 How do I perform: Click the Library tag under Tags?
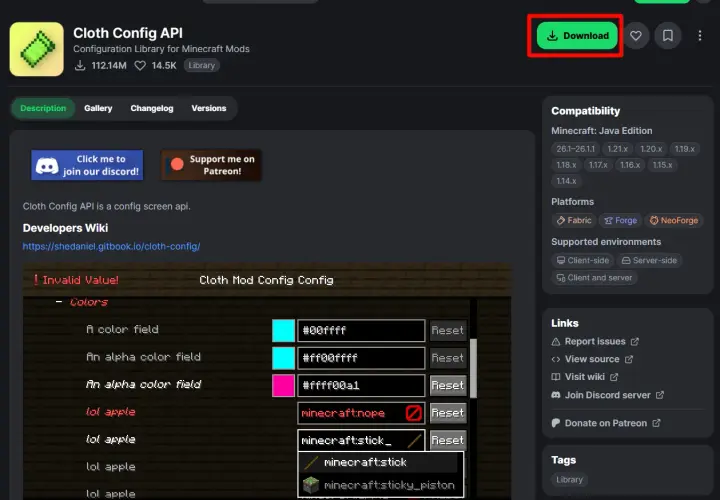[569, 480]
